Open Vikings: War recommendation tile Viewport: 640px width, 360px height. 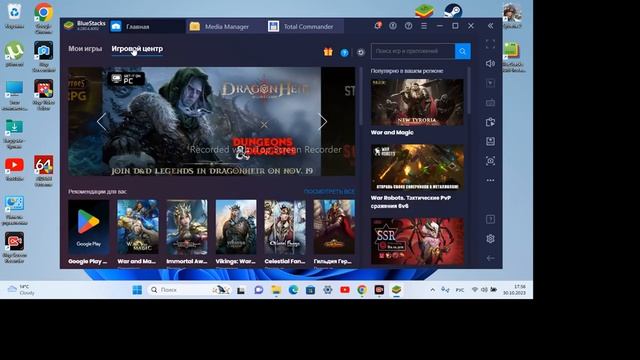[x=236, y=232]
